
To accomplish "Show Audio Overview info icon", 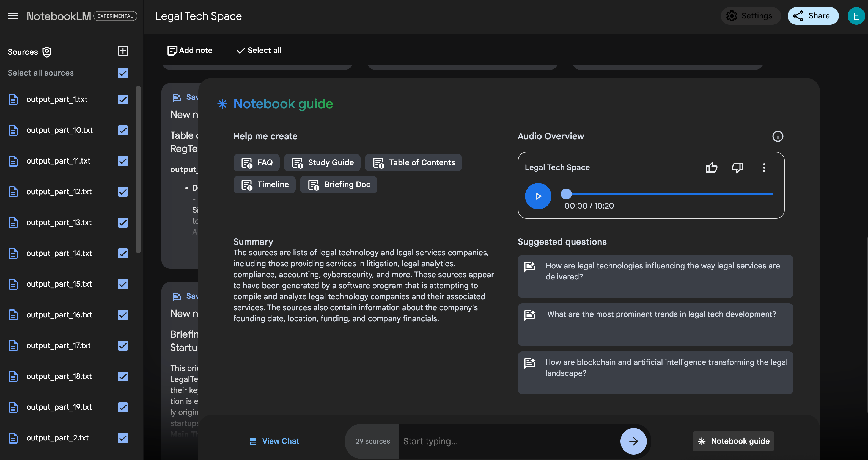I will [778, 136].
